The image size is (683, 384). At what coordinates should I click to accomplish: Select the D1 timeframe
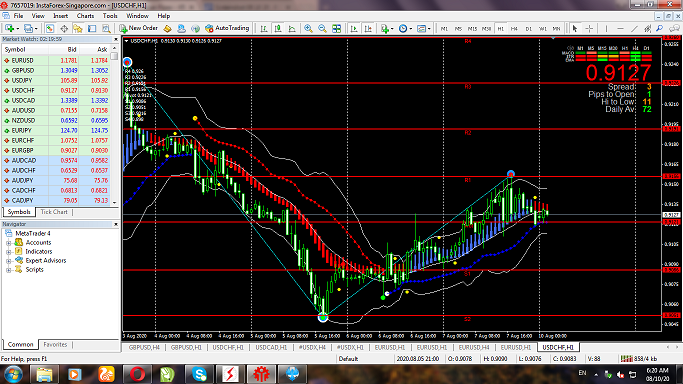[528, 28]
